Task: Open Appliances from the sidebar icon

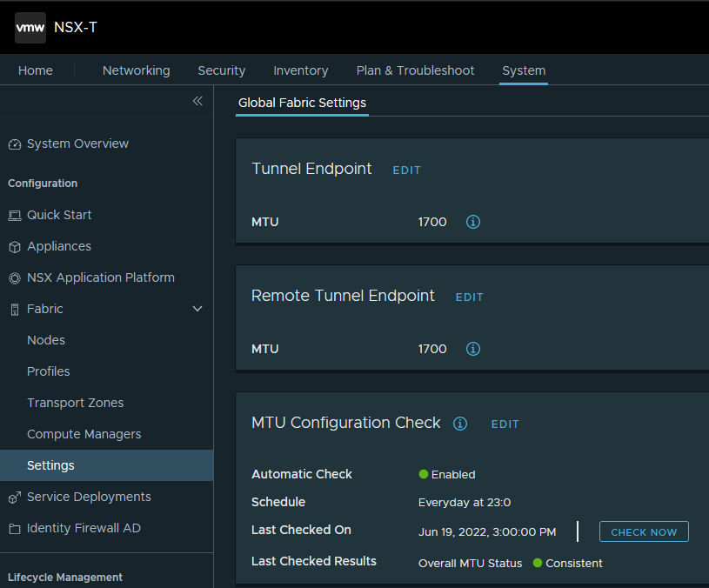Action: [x=13, y=246]
